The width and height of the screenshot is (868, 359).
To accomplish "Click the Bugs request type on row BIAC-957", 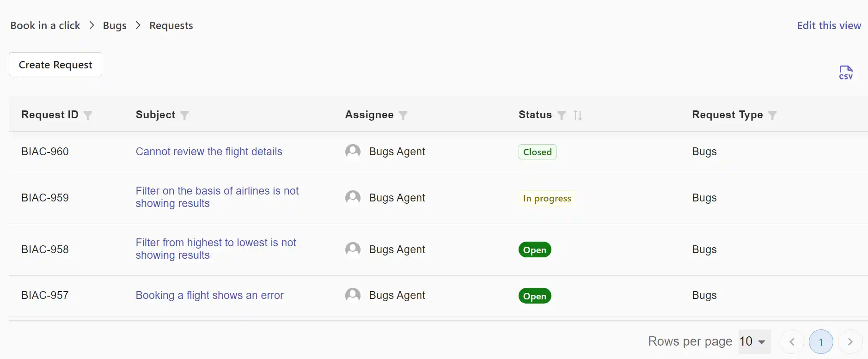I will 704,295.
